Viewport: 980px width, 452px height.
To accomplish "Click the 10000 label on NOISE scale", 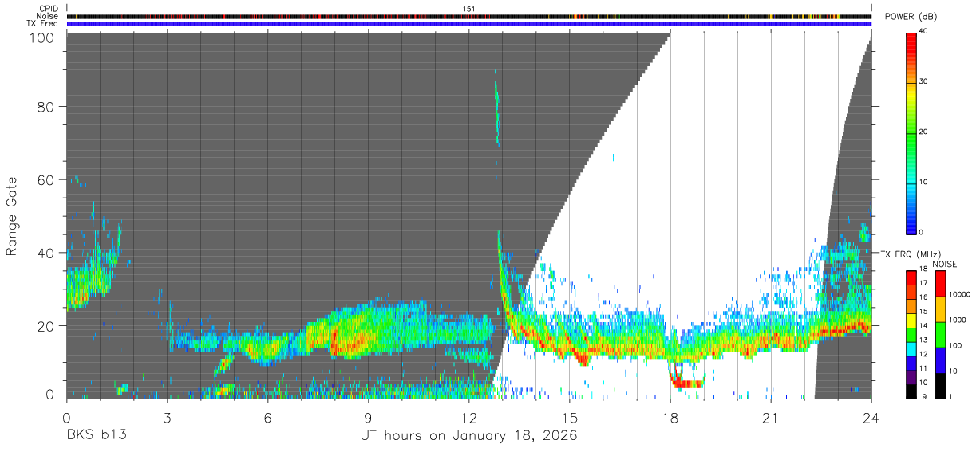I will (x=962, y=295).
